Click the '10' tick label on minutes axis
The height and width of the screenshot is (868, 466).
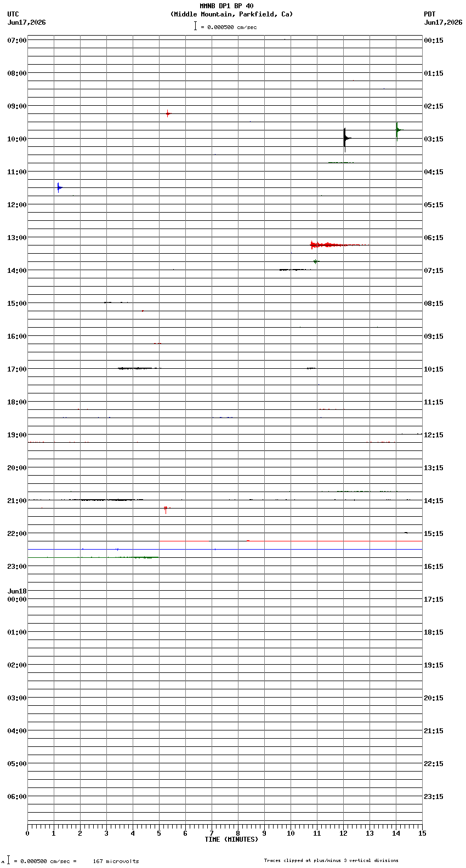[x=291, y=833]
